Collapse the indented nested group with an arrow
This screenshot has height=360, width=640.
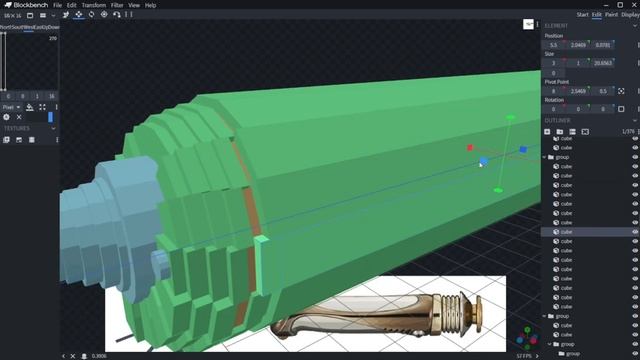pyautogui.click(x=550, y=344)
